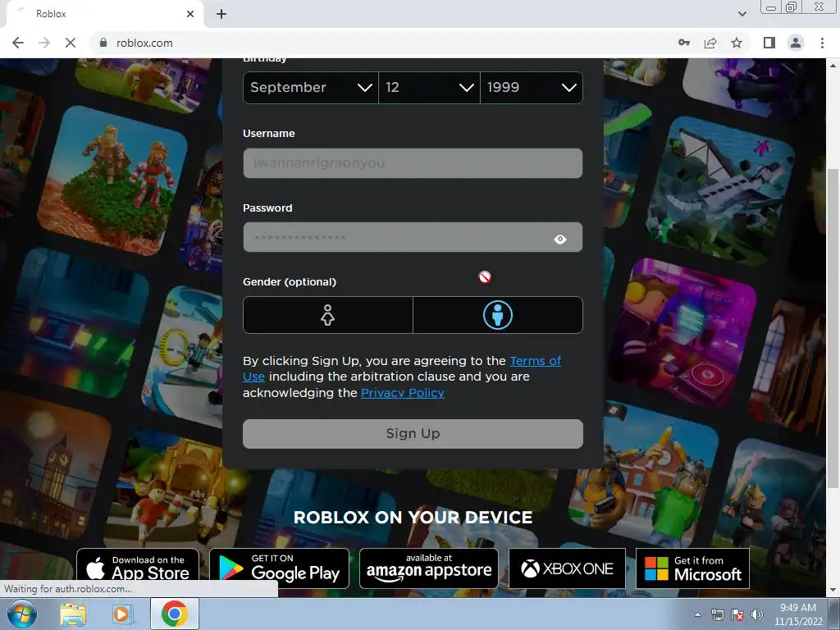Open the Action Center flag icon
The height and width of the screenshot is (630, 840).
click(737, 615)
